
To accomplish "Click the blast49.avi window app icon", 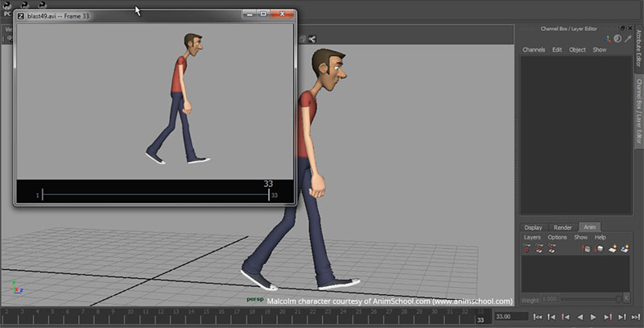I will pyautogui.click(x=21, y=16).
